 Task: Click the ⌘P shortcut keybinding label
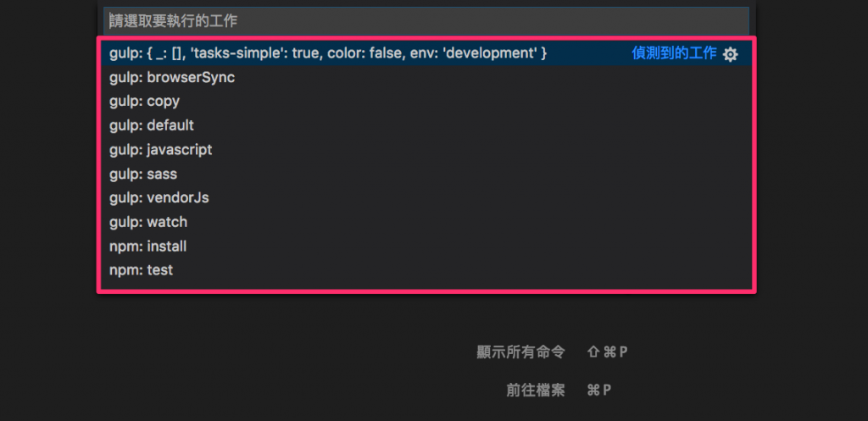[599, 391]
